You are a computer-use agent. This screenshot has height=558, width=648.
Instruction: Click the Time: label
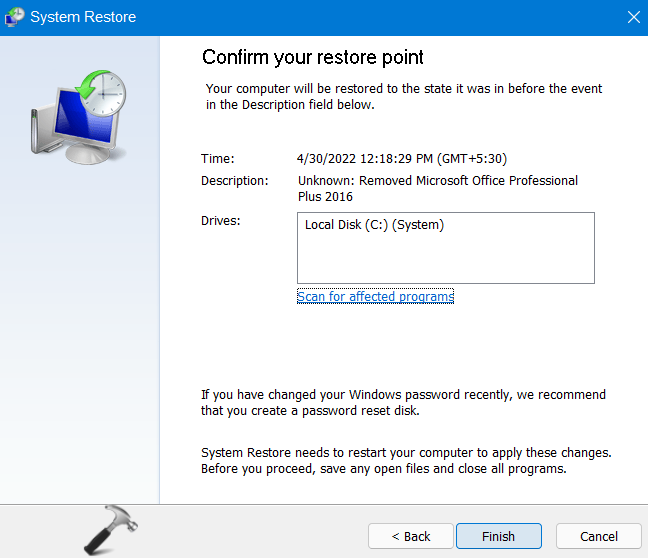tap(217, 158)
